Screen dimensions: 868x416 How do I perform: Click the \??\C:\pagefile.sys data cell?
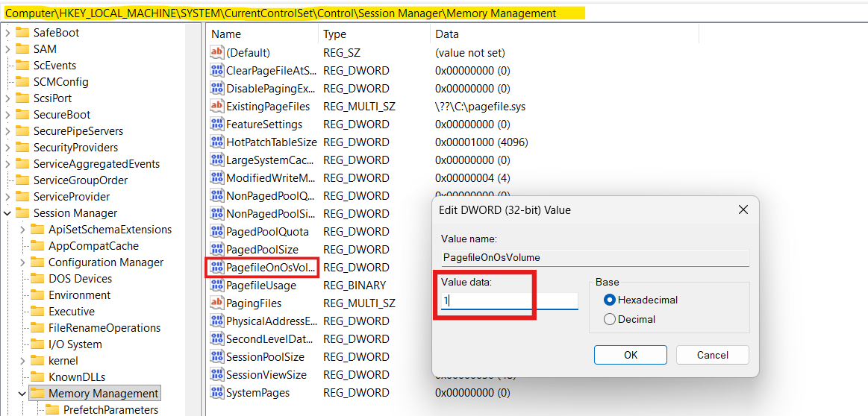tap(481, 106)
